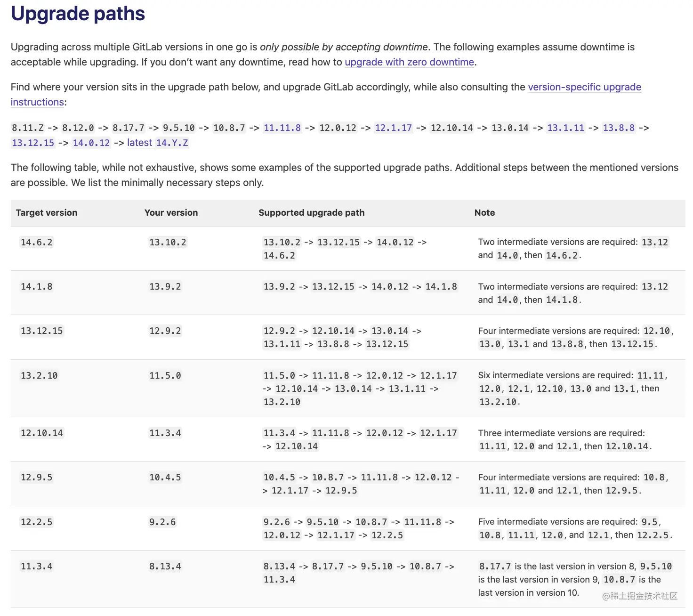This screenshot has width=693, height=616.
Task: Click your version 11.3.4 cell
Action: pyautogui.click(x=165, y=433)
